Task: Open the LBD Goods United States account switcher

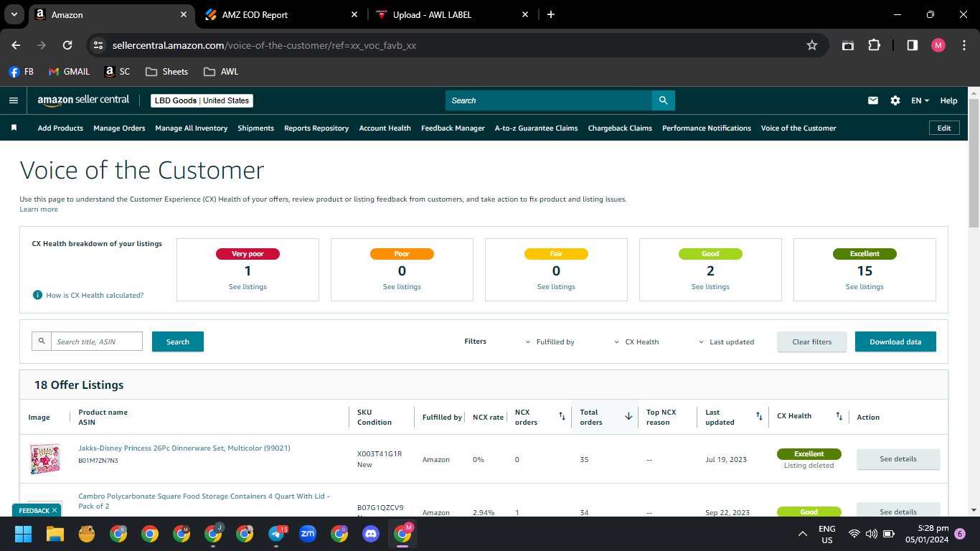Action: [202, 100]
